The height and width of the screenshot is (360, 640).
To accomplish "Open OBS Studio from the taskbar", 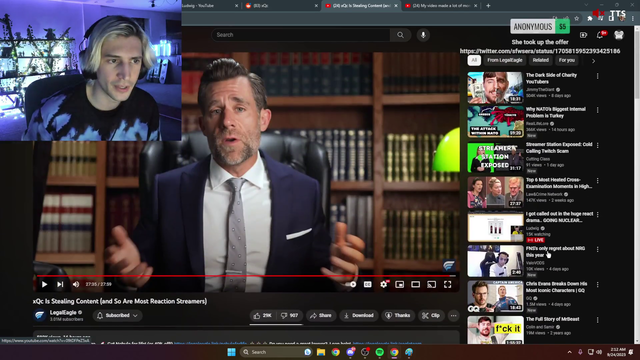I will [364, 352].
